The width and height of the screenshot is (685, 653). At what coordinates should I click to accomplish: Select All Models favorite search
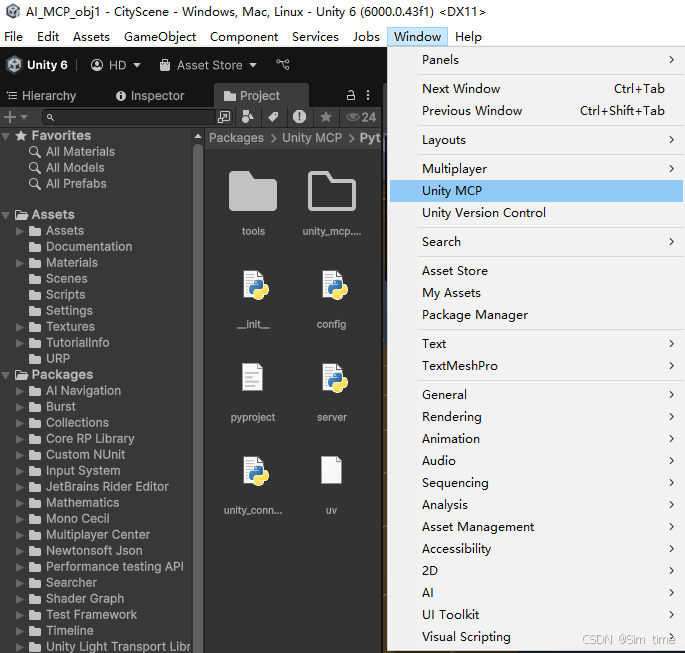point(66,168)
